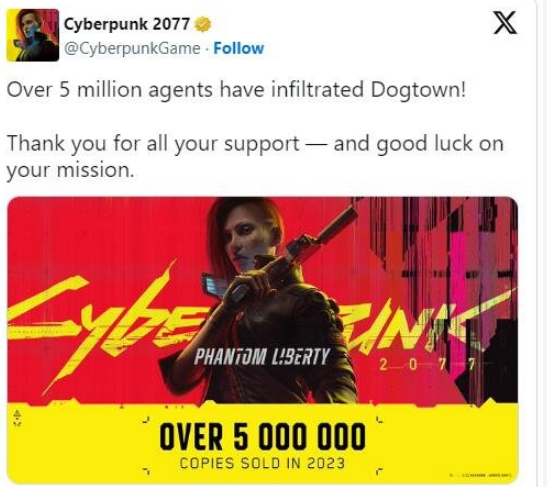The image size is (547, 487).
Task: Click the 2077 numerals in the artwork
Action: point(427,365)
